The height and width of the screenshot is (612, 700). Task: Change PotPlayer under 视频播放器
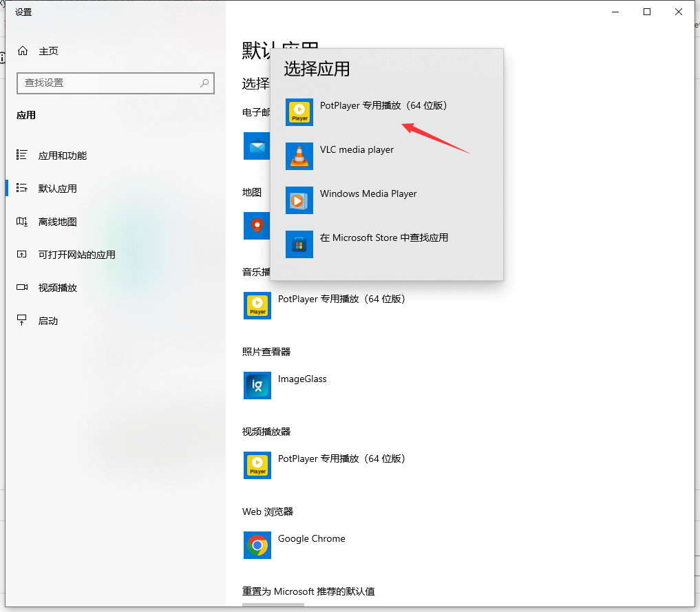click(x=325, y=465)
